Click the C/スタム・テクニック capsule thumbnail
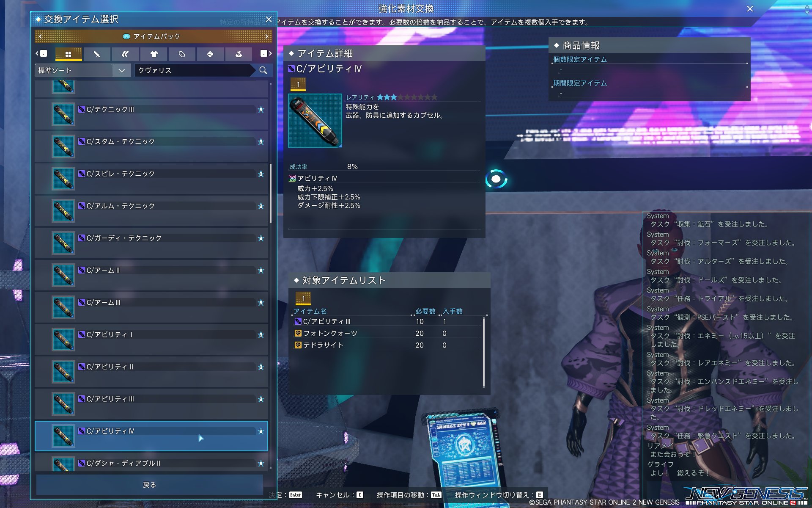 63,146
